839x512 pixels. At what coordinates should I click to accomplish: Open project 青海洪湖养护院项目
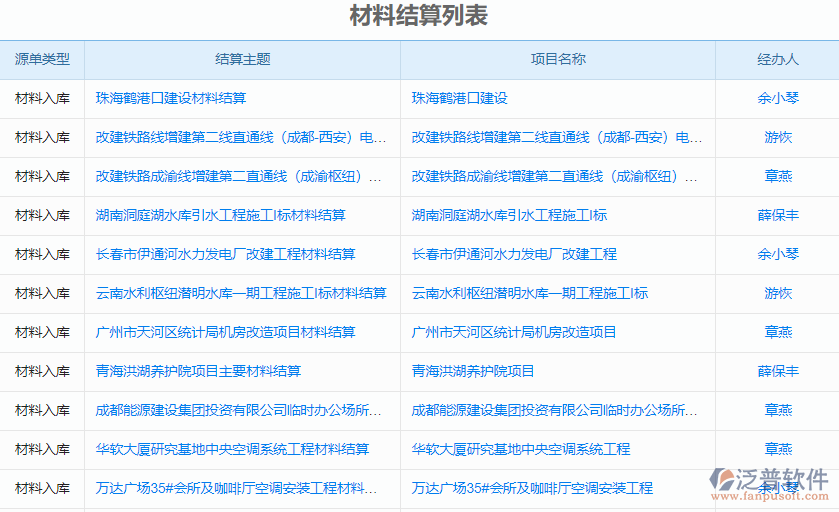point(472,371)
